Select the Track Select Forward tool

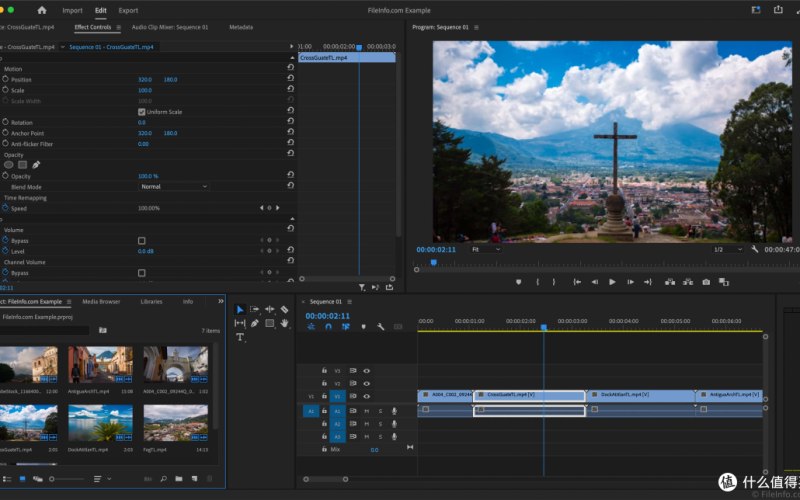coord(255,309)
